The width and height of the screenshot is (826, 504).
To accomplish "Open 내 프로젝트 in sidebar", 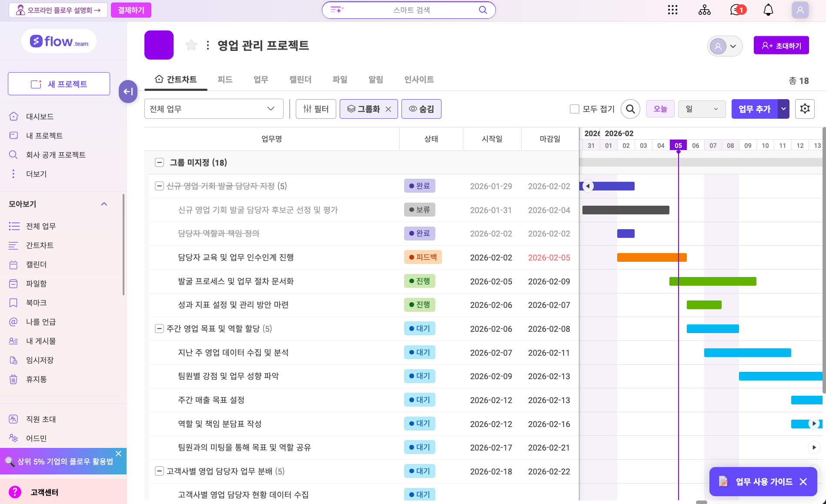I will (x=44, y=136).
